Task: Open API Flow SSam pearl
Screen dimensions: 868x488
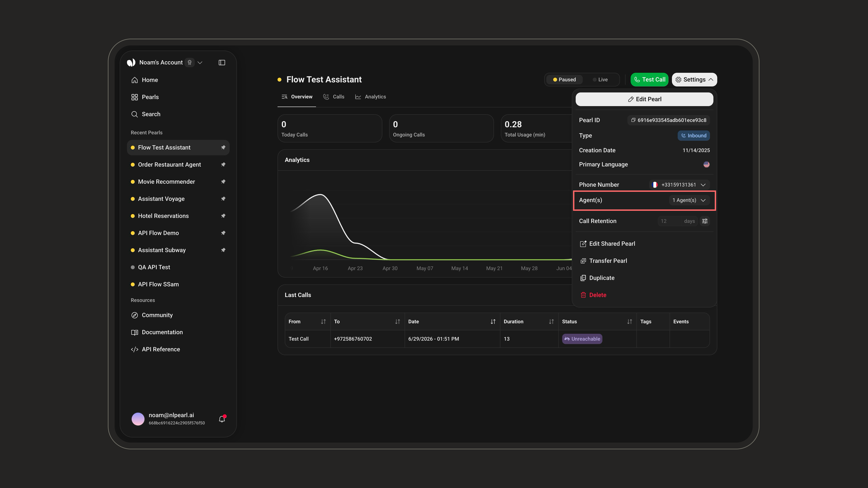Action: pyautogui.click(x=178, y=284)
